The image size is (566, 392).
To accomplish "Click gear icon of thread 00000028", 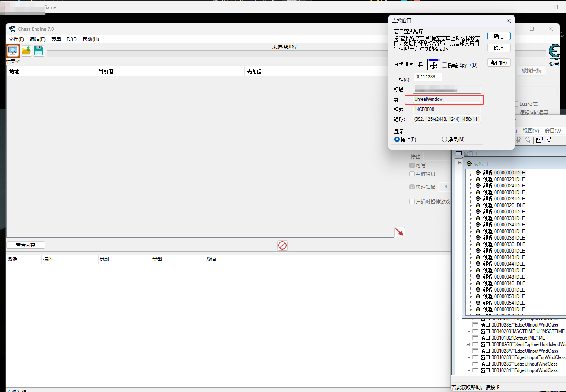I will point(478,198).
